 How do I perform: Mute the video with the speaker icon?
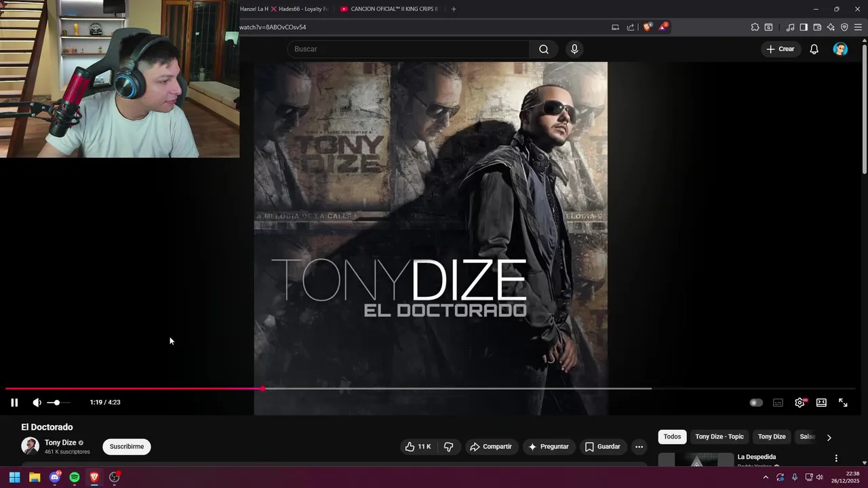pos(37,403)
